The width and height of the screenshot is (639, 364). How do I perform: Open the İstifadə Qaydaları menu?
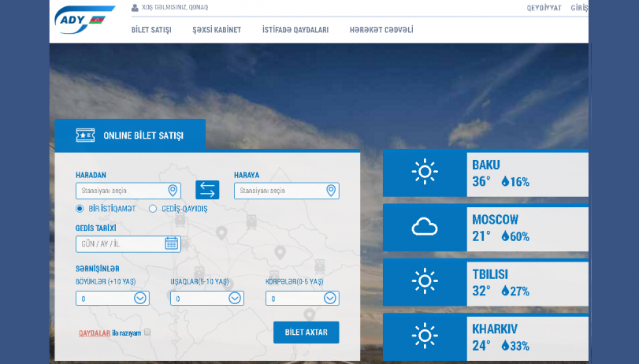pos(295,30)
